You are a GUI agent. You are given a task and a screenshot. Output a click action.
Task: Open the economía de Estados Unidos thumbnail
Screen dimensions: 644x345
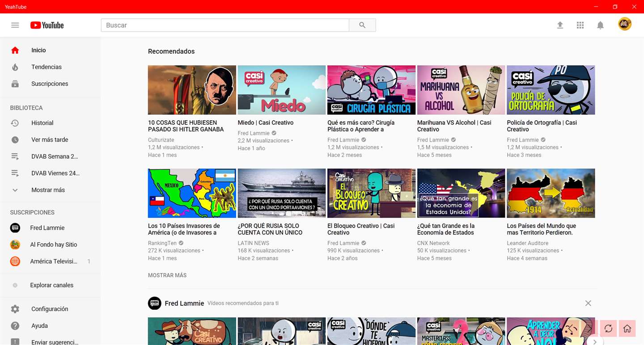[x=461, y=193]
